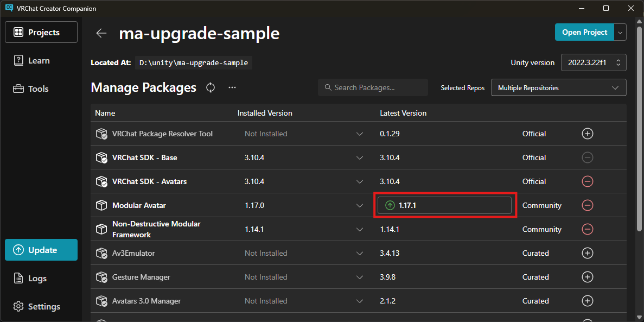Expand version dropdown for Av3Emulator
644x322 pixels.
pos(360,253)
